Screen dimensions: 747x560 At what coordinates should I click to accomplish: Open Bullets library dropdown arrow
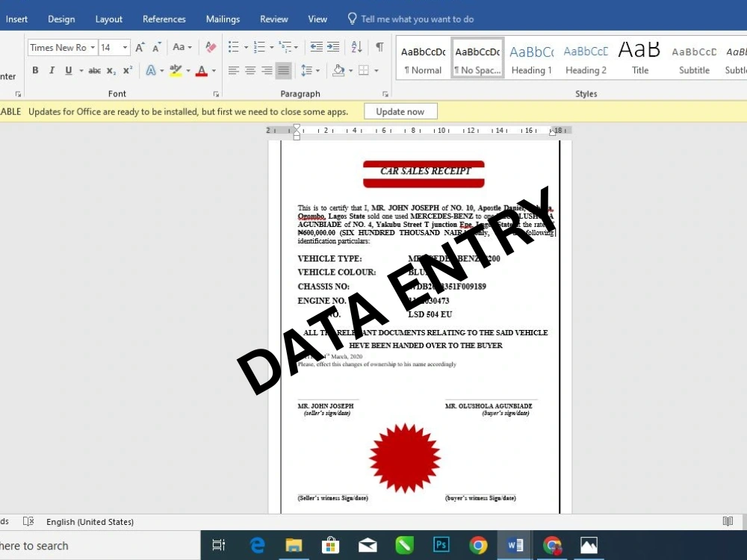coord(246,47)
